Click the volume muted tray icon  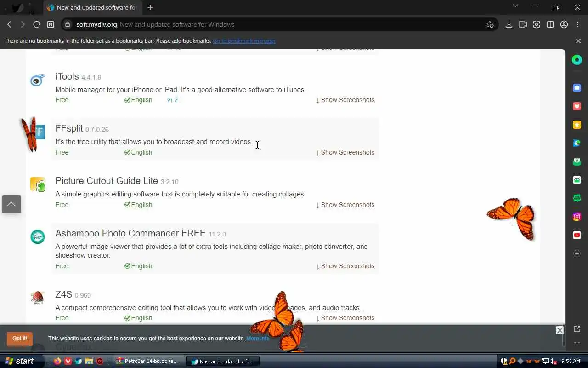(553, 361)
